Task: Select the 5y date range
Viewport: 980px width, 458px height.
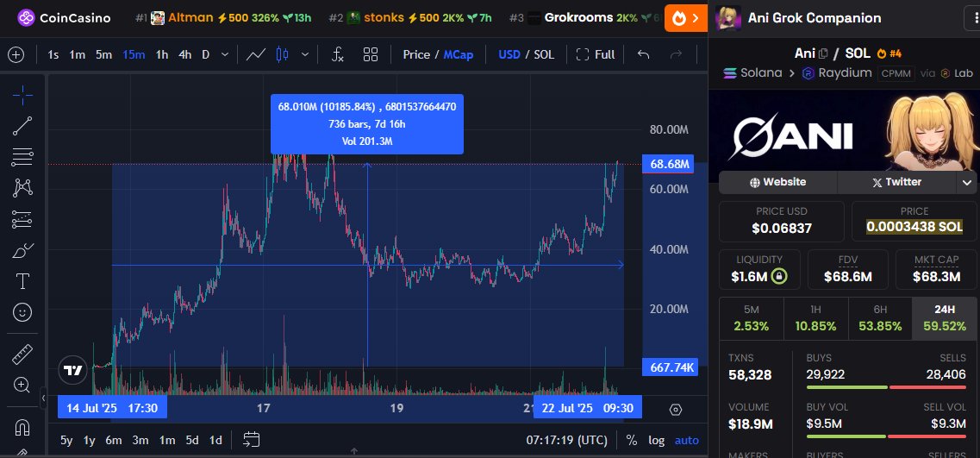Action: [66, 441]
